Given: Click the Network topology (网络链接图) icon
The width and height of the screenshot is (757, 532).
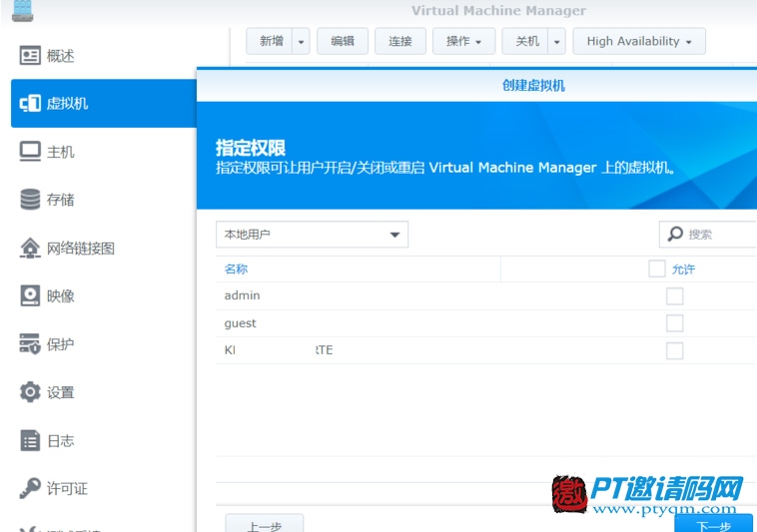Looking at the screenshot, I should tap(30, 248).
